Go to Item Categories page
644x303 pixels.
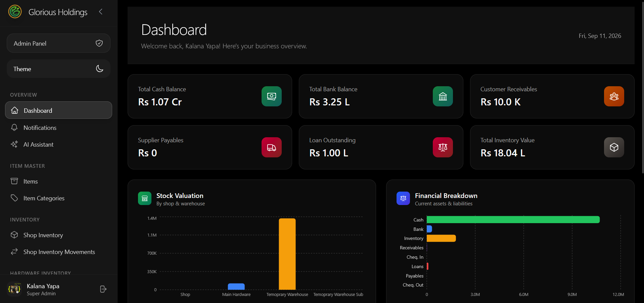point(58,198)
